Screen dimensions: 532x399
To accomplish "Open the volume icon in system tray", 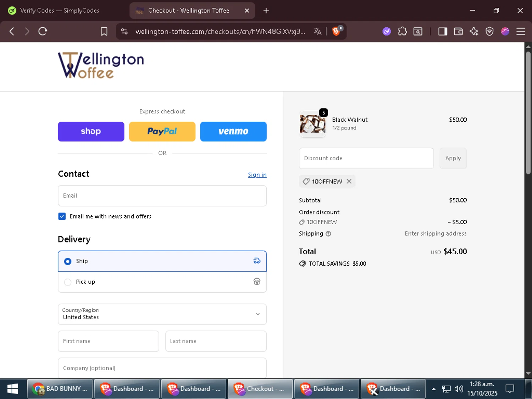I will [x=459, y=389].
